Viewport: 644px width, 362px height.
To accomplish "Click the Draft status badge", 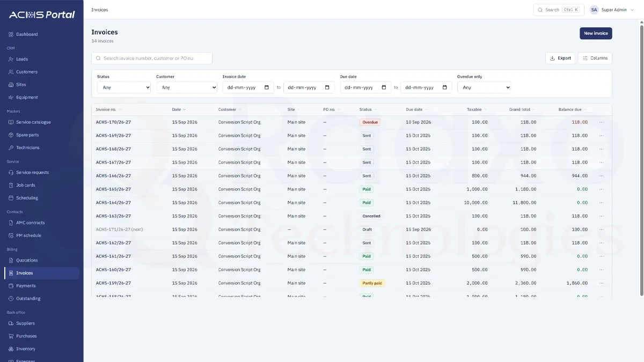I will (367, 230).
